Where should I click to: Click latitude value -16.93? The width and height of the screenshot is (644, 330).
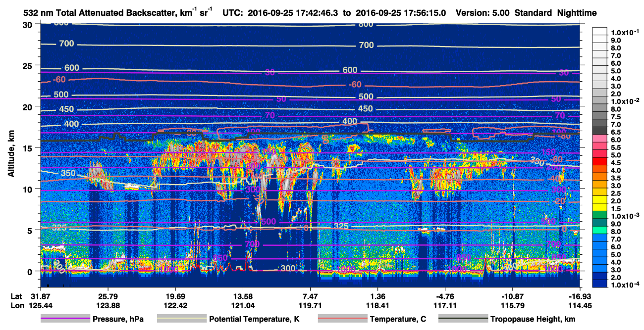[580, 296]
